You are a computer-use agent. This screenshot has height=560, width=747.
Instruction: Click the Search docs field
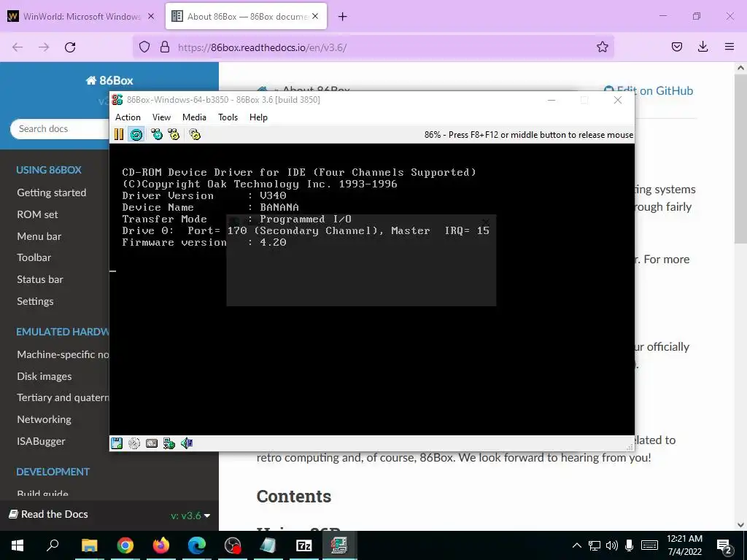click(x=60, y=129)
